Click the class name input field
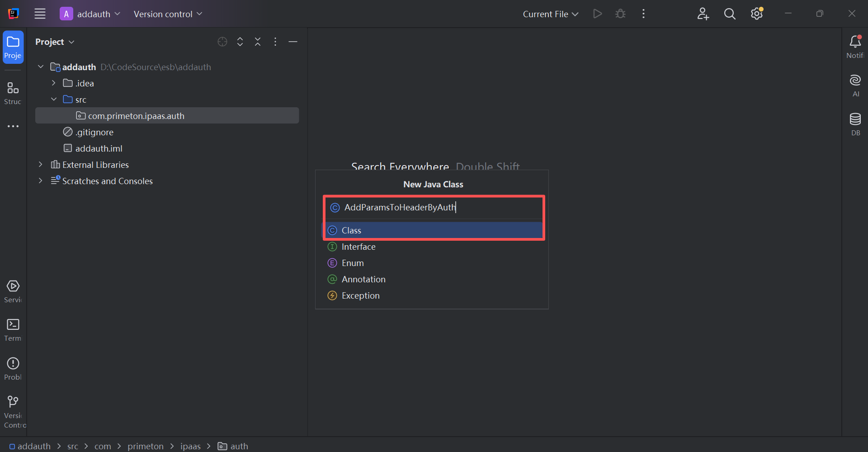 click(x=434, y=207)
